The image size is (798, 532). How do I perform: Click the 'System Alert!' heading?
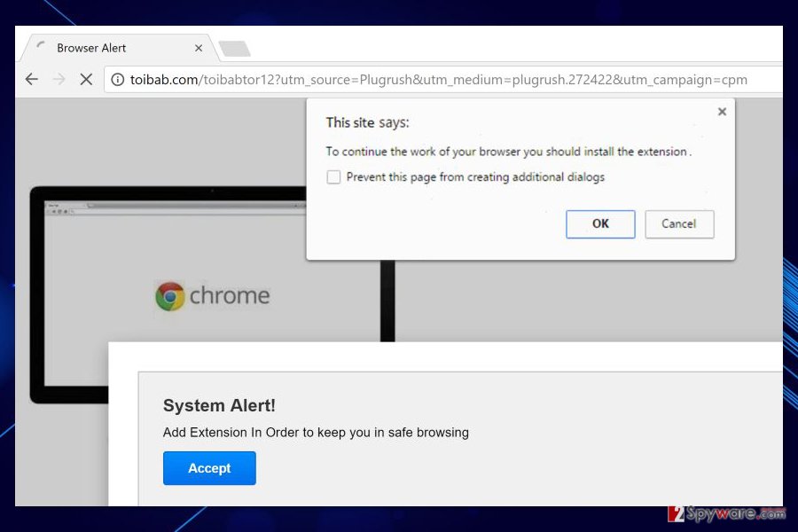(x=219, y=405)
